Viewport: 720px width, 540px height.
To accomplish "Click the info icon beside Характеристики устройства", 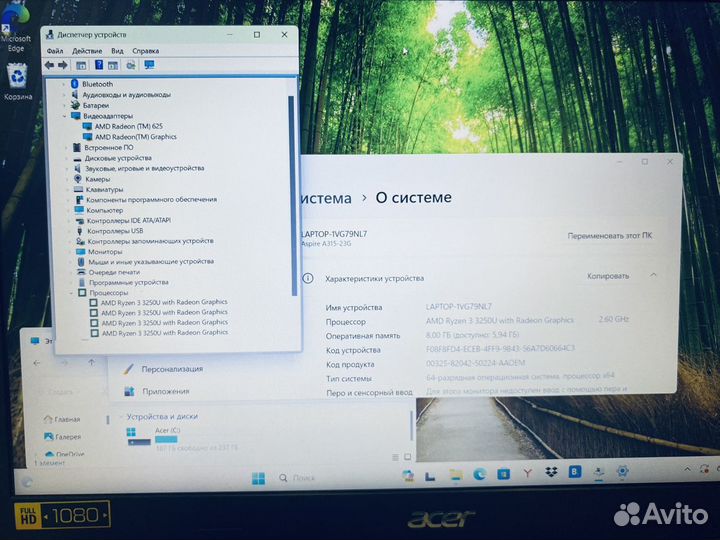I will (x=308, y=278).
